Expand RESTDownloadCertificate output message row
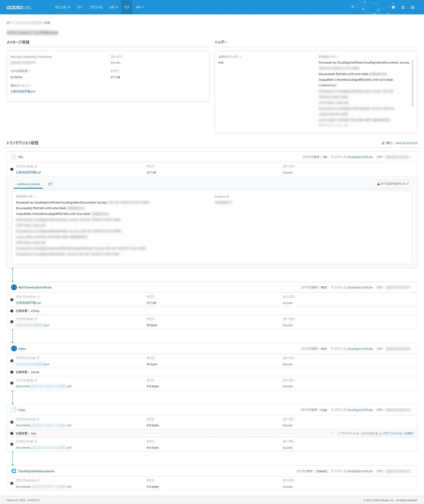Viewport: 424px width, 504px height. coord(12,300)
